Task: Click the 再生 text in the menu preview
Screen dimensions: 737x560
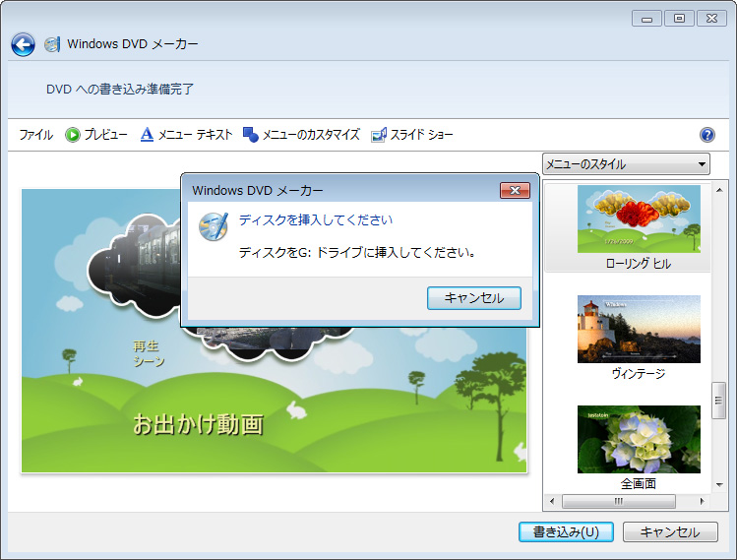Action: pos(146,346)
